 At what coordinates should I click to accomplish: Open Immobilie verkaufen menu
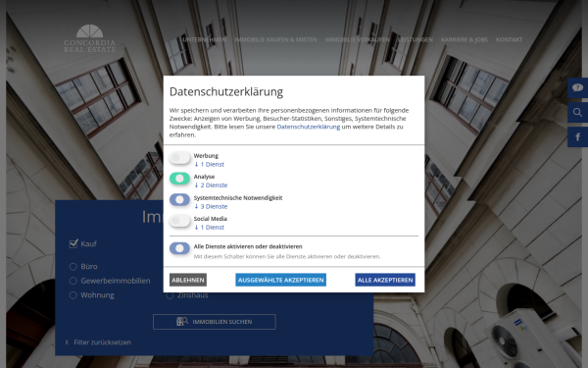(x=358, y=40)
